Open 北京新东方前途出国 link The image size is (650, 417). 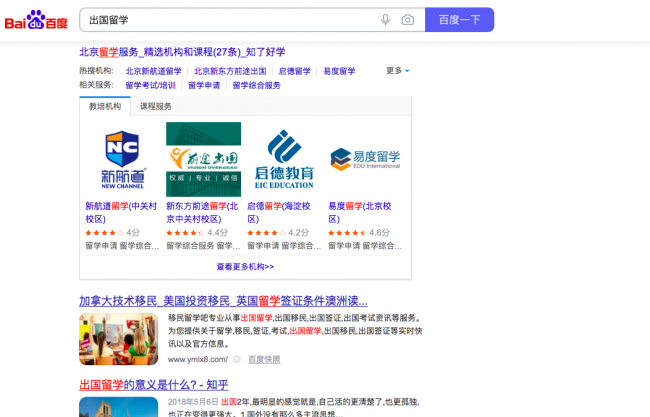click(x=230, y=71)
